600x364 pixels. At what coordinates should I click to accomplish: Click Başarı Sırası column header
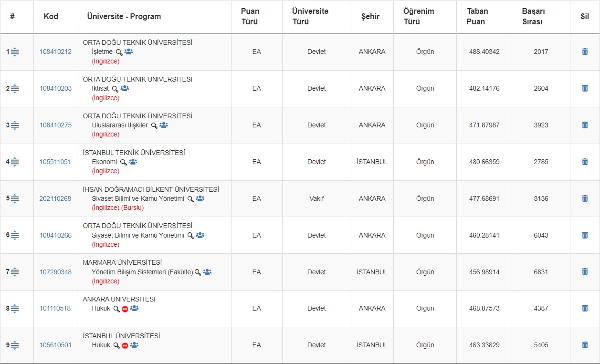(534, 17)
